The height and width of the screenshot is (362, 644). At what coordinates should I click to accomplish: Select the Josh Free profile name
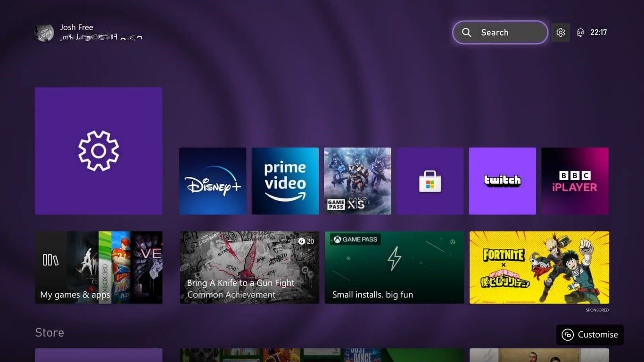pos(76,27)
